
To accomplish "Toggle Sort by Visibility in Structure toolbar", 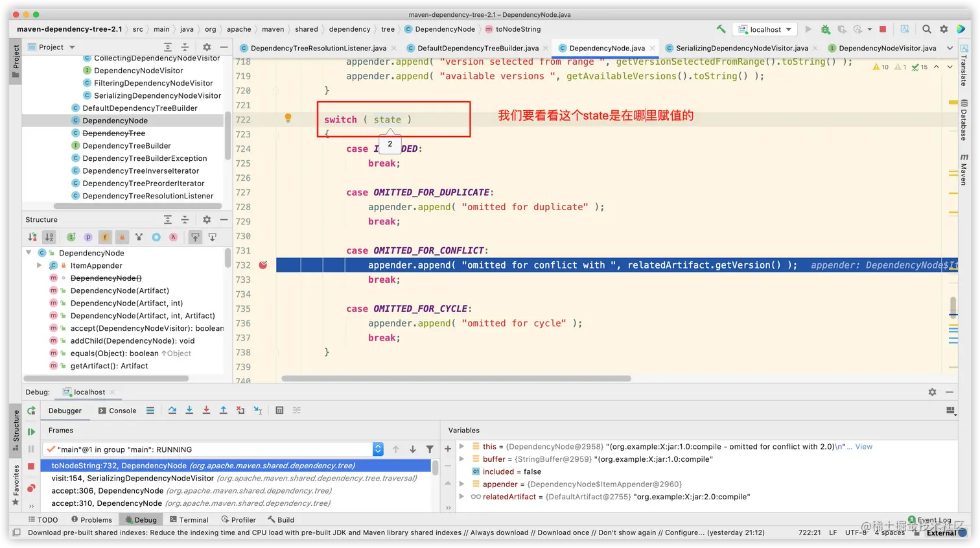I will click(32, 237).
